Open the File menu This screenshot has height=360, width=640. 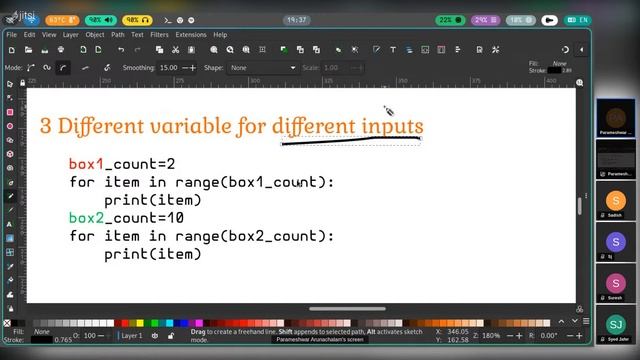11,35
